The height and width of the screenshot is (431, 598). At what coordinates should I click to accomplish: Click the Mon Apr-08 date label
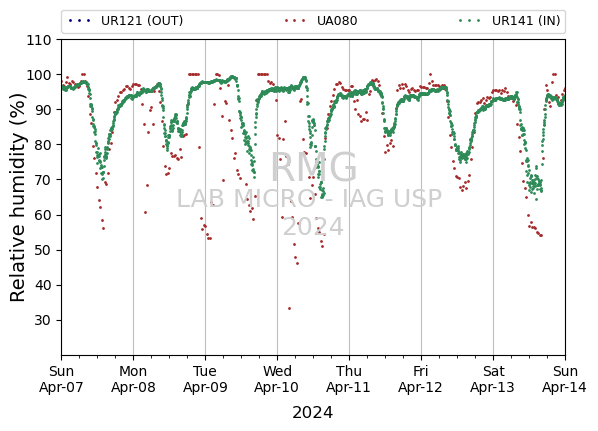[133, 379]
